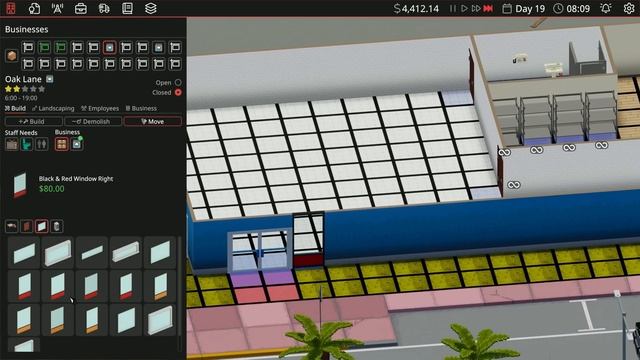
Task: Click the Oak Lane business name
Action: 23,79
